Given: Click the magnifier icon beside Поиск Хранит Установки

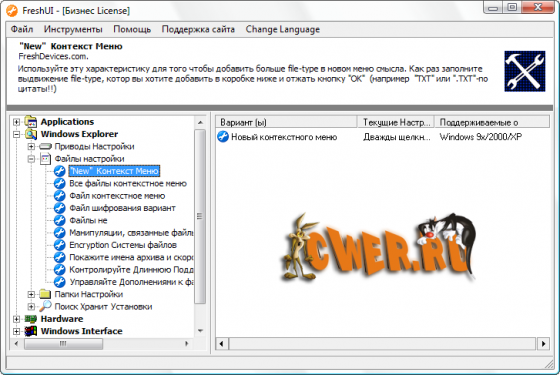Looking at the screenshot, I should [45, 306].
